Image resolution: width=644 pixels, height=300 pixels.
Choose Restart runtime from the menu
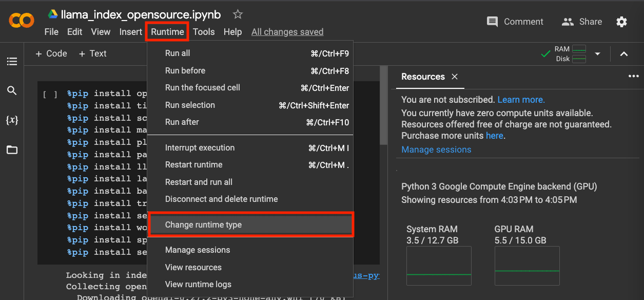click(x=193, y=165)
